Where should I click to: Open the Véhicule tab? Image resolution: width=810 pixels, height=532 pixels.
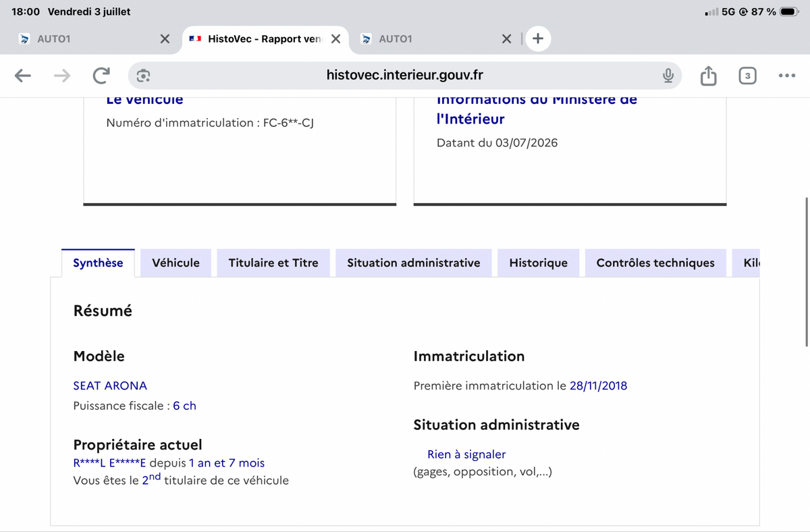[x=175, y=263]
